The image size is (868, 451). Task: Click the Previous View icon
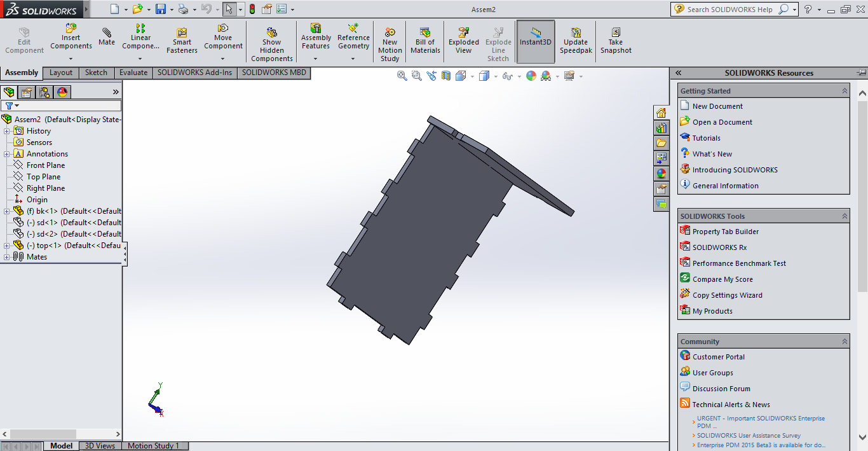coord(431,76)
